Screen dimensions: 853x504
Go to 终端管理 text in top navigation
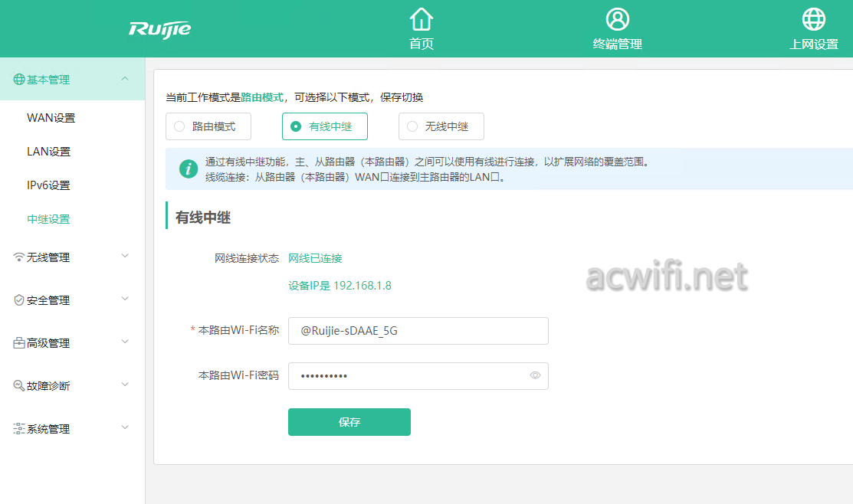[x=618, y=44]
